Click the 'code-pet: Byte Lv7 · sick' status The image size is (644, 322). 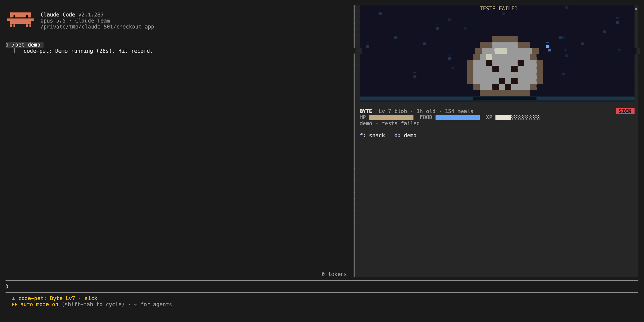pos(58,298)
